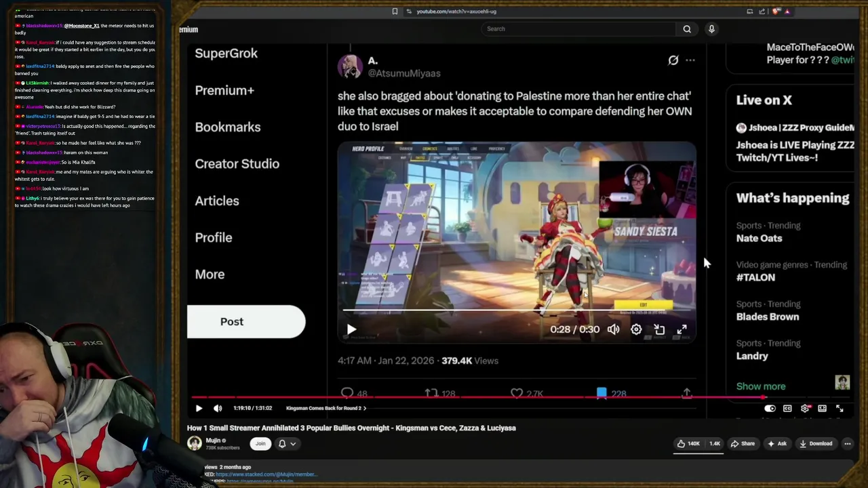Like the video showing 140K likes
The height and width of the screenshot is (488, 868).
click(x=688, y=444)
